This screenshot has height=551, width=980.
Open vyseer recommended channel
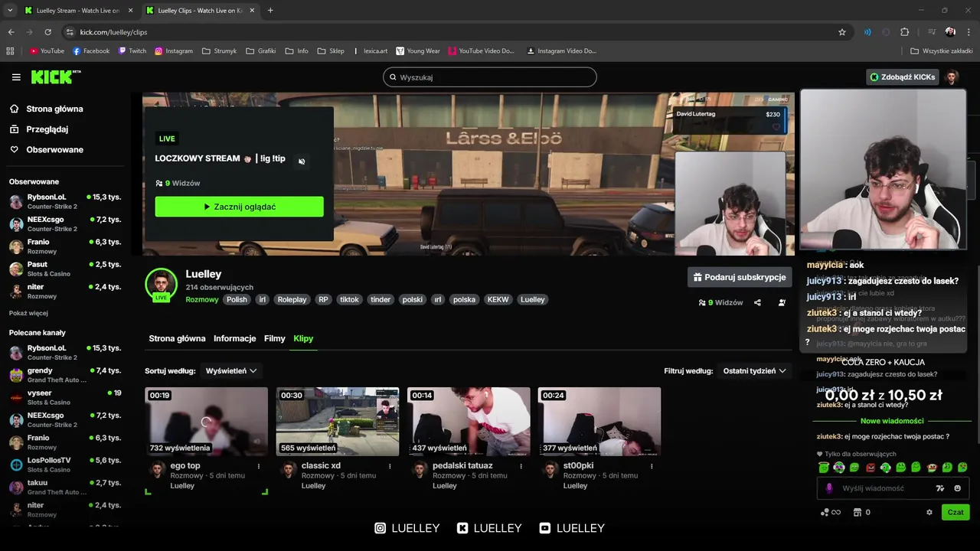tap(65, 397)
